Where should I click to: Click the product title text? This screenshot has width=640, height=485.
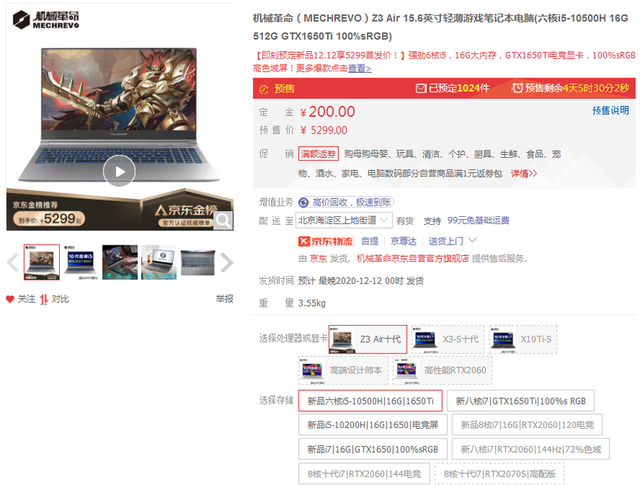coord(440,27)
